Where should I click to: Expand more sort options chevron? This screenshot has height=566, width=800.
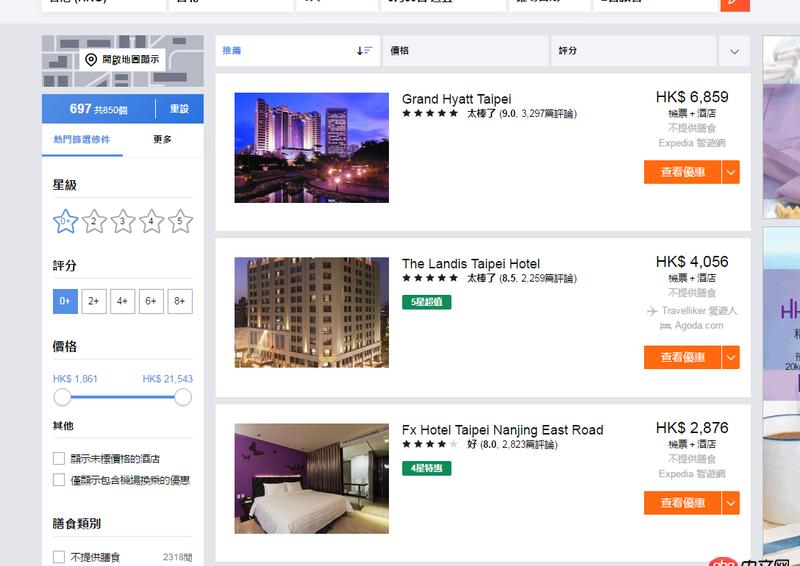tap(734, 51)
